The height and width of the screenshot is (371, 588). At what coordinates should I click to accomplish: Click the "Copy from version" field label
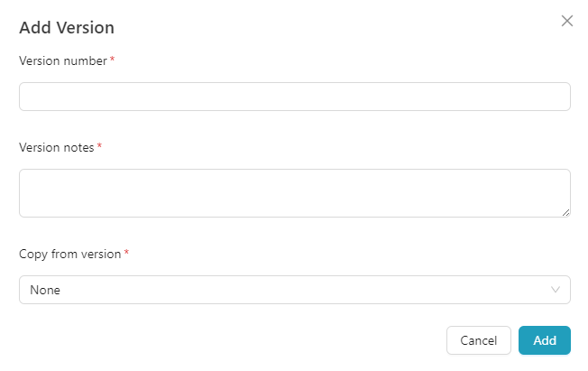point(69,254)
